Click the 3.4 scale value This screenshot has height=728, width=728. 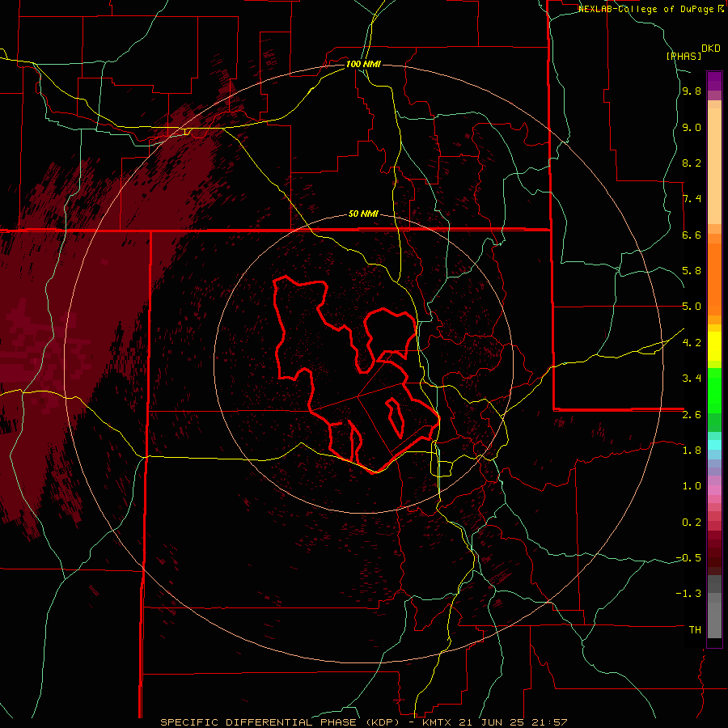tap(692, 379)
